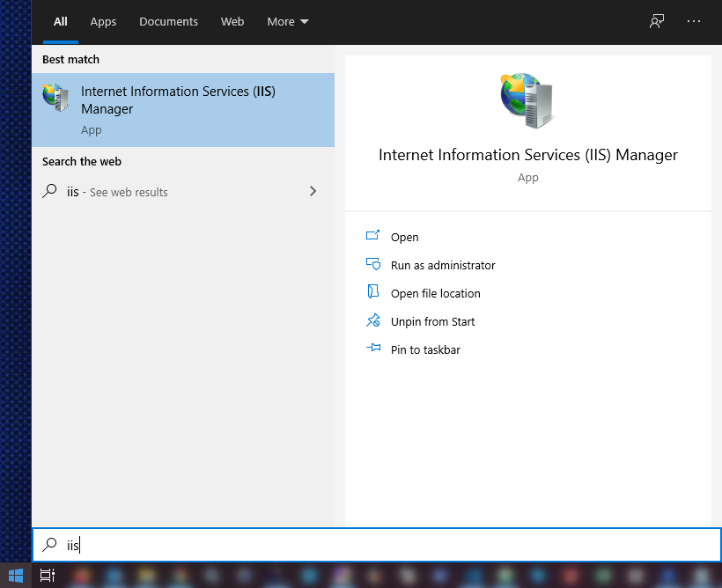This screenshot has width=722, height=588.
Task: Click 'iis - See web results' suggestion
Action: click(x=117, y=192)
